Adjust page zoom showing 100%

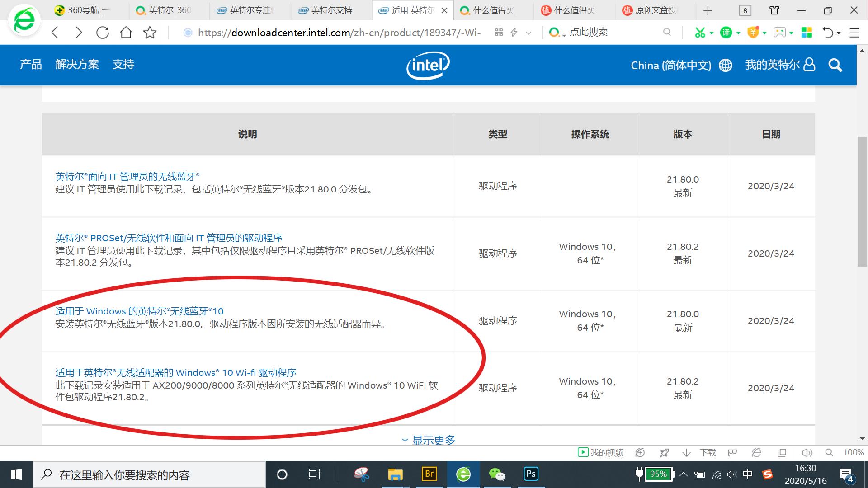853,452
